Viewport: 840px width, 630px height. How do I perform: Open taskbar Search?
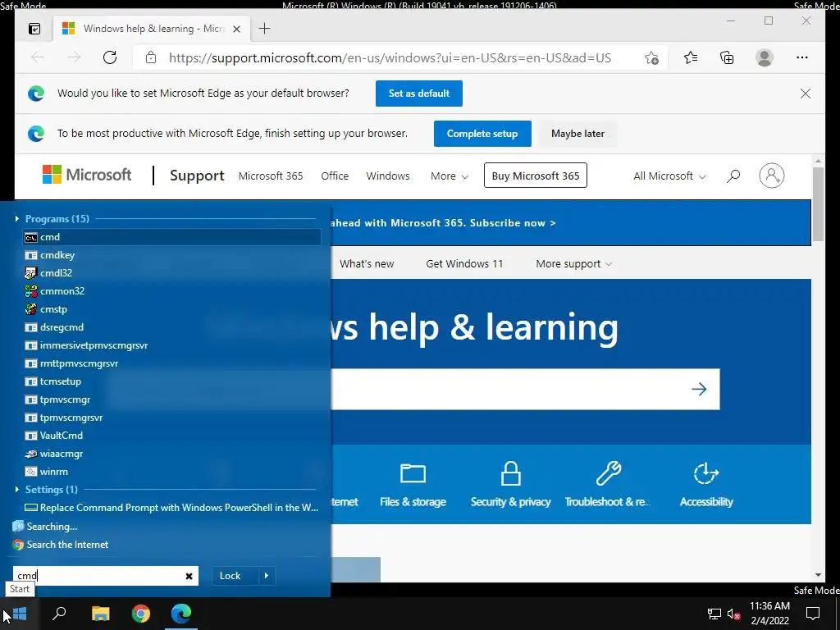click(x=59, y=614)
